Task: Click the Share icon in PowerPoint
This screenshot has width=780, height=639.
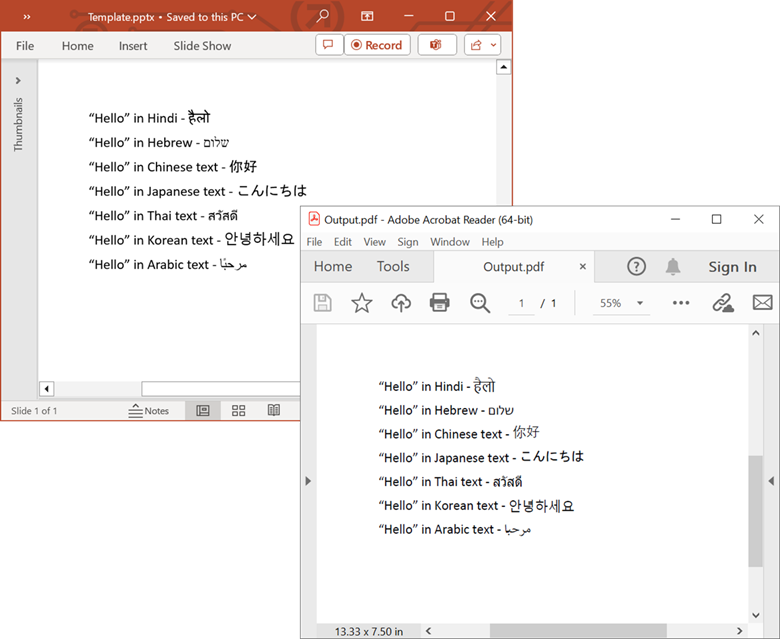Action: 476,45
